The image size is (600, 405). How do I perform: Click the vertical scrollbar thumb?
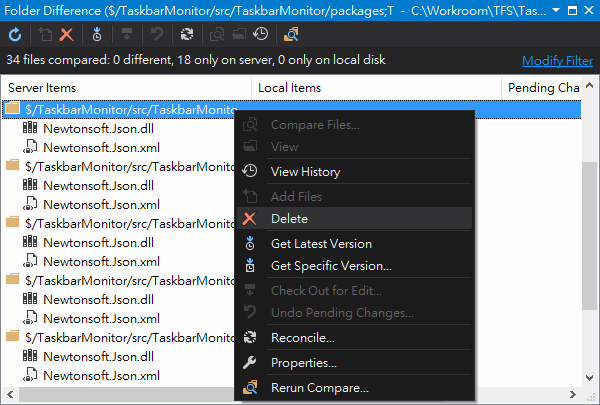(590, 235)
